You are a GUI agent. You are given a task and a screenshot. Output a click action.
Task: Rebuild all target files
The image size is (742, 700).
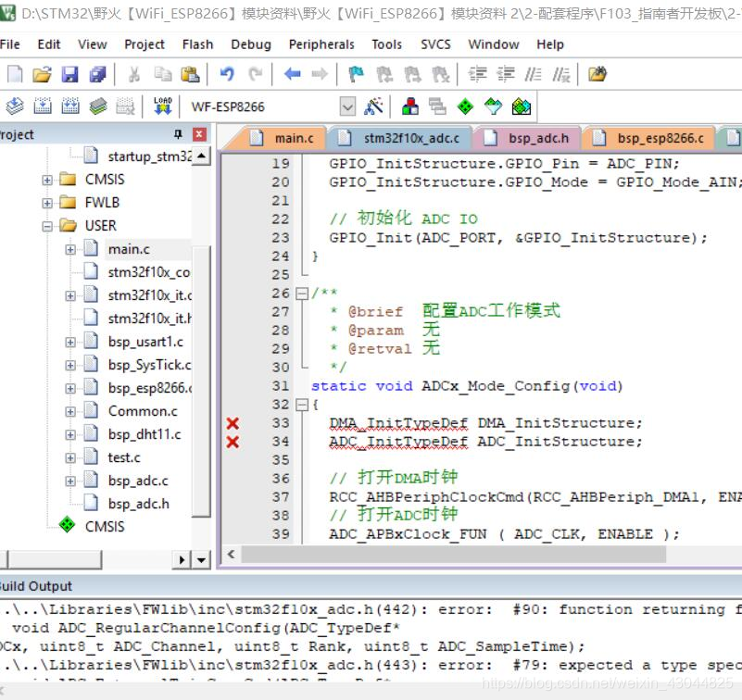point(70,106)
